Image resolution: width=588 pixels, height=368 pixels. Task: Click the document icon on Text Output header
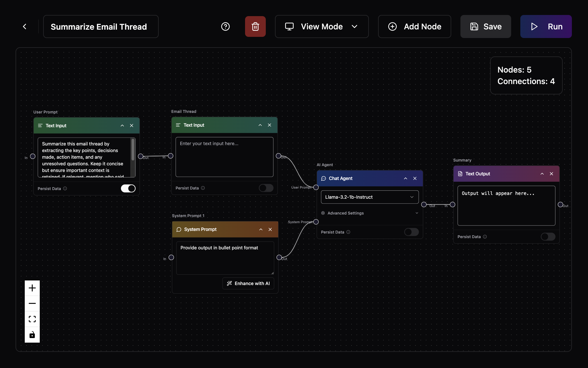tap(460, 174)
